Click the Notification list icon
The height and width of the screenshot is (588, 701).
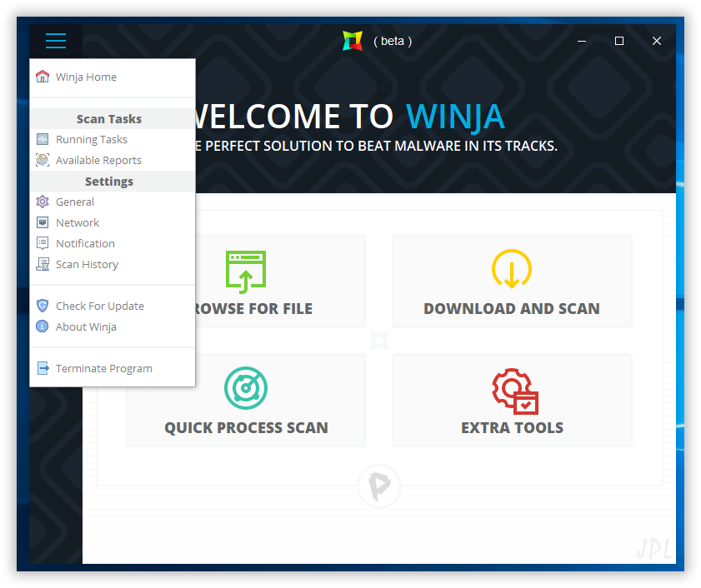point(43,243)
